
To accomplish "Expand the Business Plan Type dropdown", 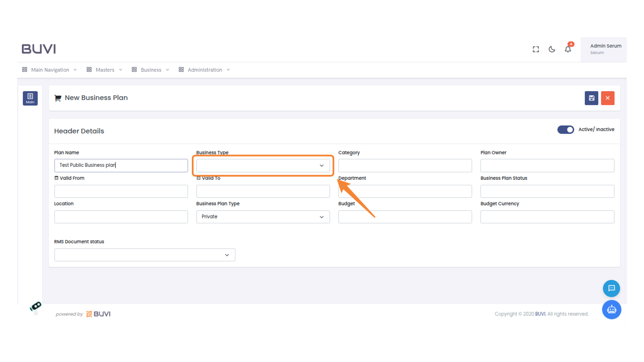I will coord(263,217).
